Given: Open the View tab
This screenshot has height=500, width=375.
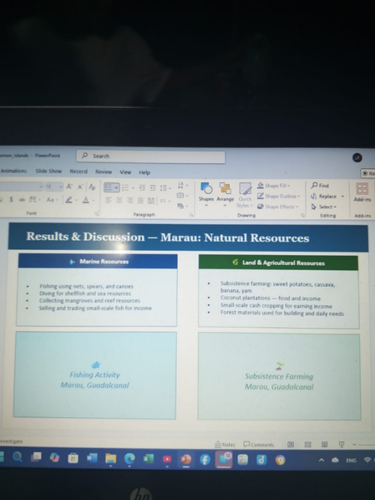Looking at the screenshot, I should [x=125, y=172].
